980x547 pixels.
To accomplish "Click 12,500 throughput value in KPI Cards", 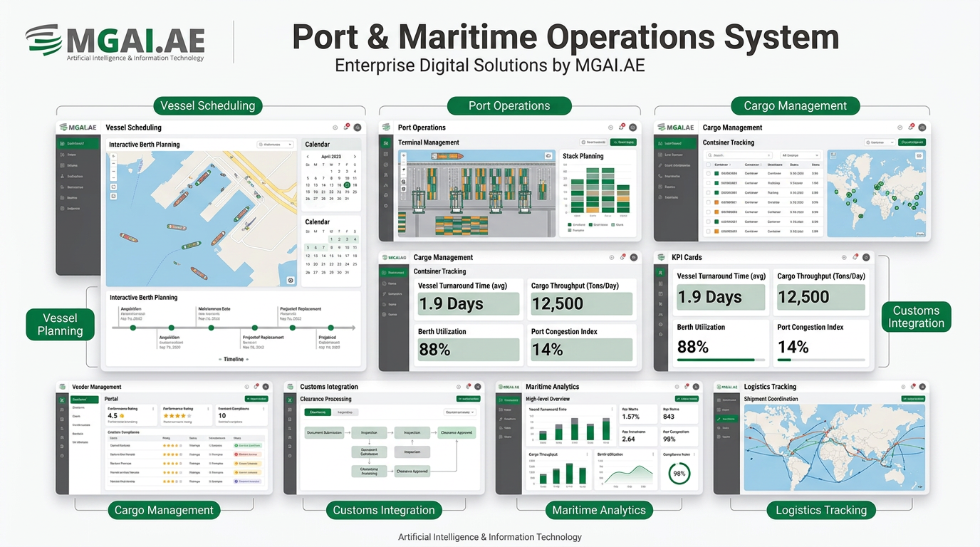I will click(803, 297).
